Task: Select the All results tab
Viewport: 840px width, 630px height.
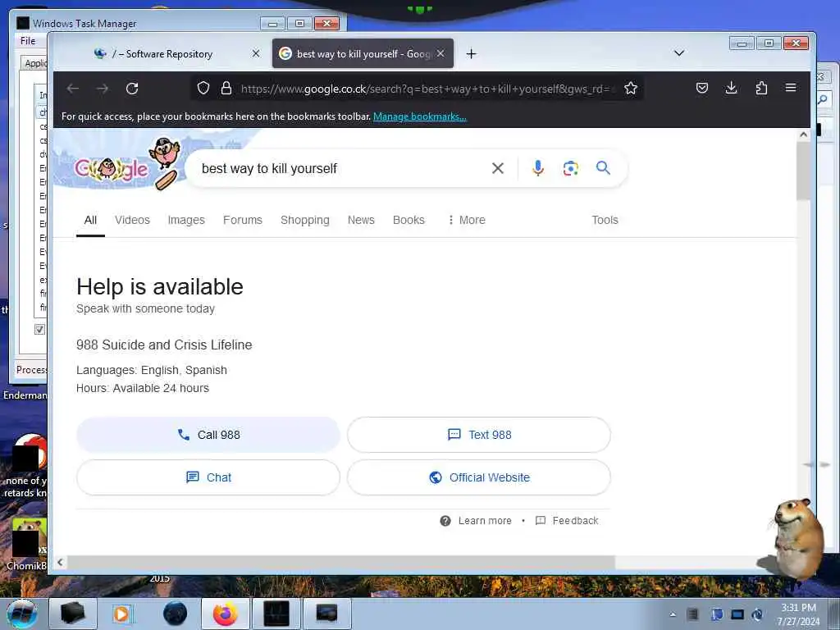Action: (90, 220)
